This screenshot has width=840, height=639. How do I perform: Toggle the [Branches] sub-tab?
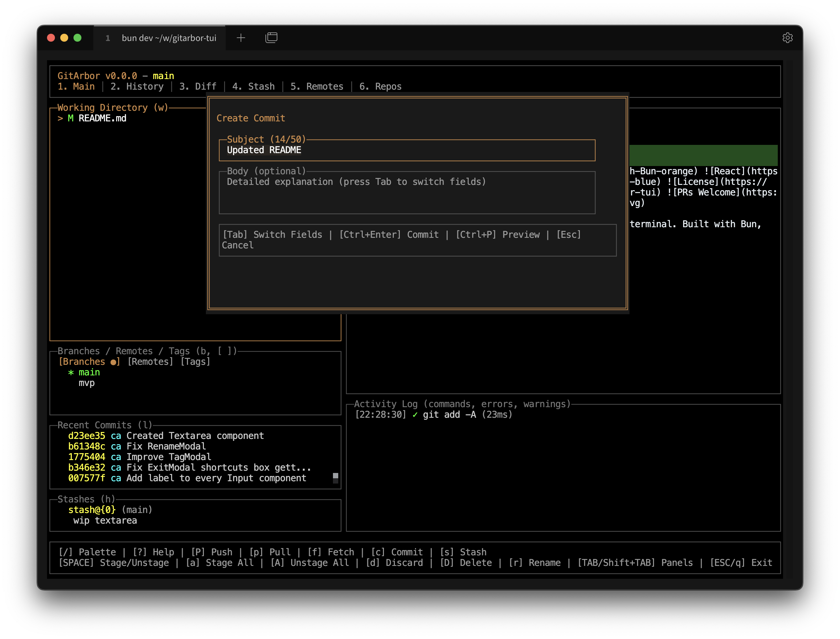[89, 362]
